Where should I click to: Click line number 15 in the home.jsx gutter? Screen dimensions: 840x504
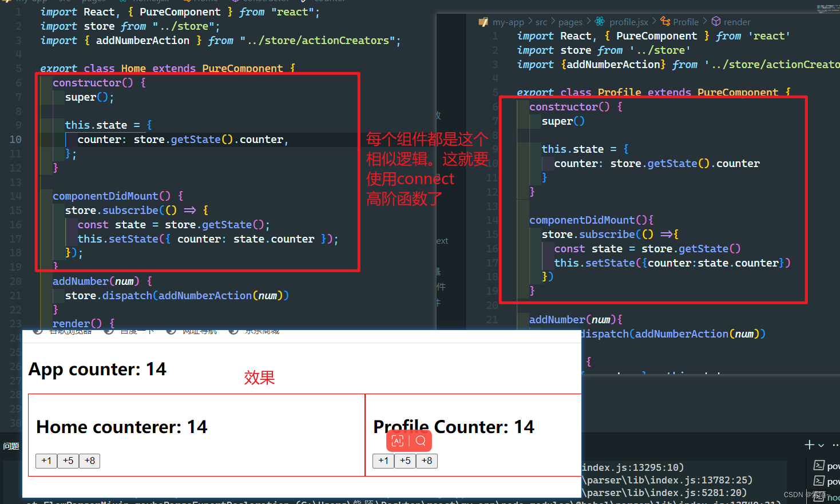click(x=15, y=210)
